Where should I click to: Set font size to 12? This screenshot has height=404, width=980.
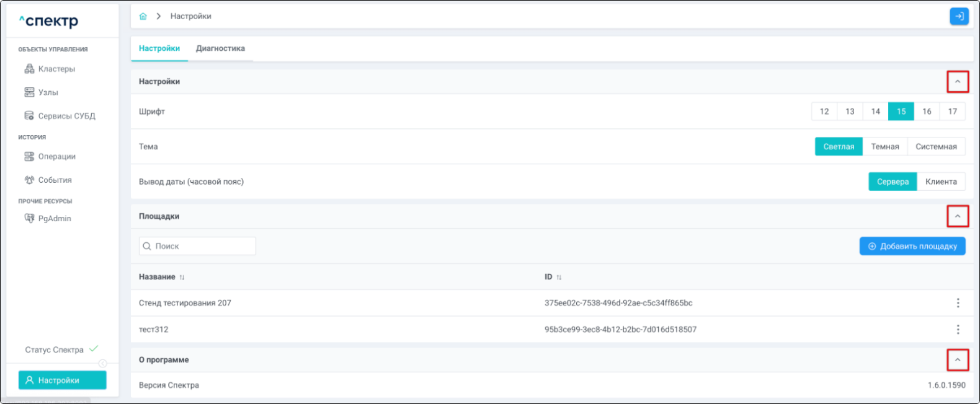coord(824,112)
